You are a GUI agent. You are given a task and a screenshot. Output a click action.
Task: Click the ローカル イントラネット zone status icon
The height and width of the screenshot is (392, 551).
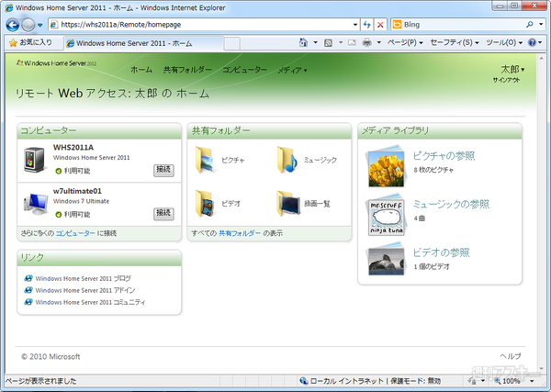[303, 381]
